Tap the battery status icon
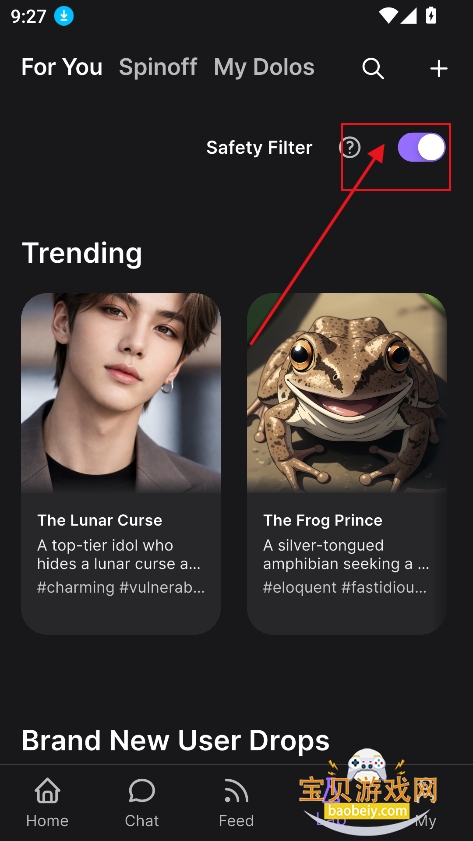 pos(431,16)
